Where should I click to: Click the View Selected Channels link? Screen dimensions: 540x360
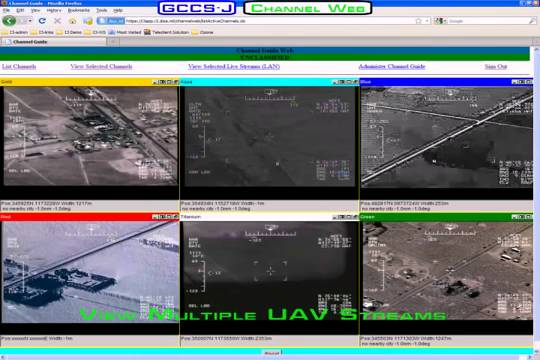(x=101, y=66)
